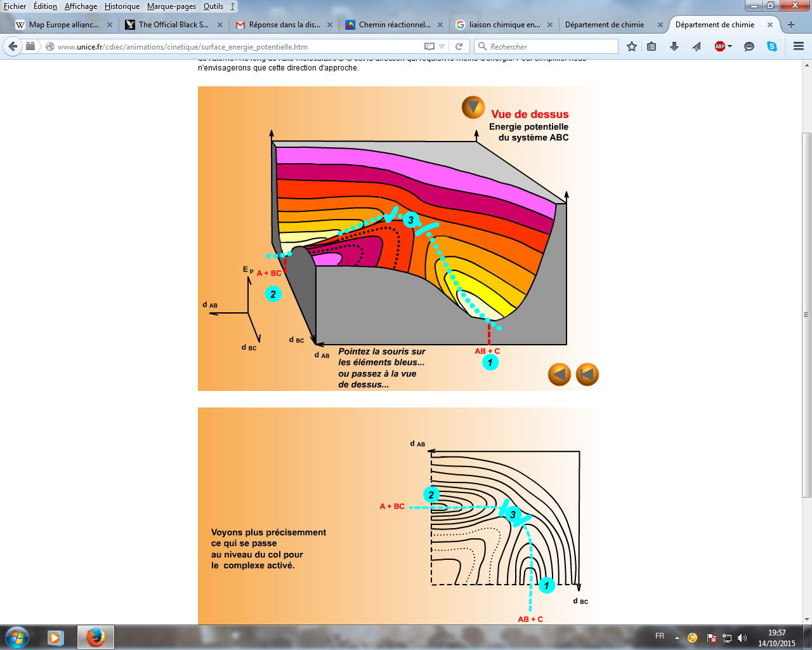Open the ? help menu
This screenshot has height=650, width=812.
pos(233,6)
